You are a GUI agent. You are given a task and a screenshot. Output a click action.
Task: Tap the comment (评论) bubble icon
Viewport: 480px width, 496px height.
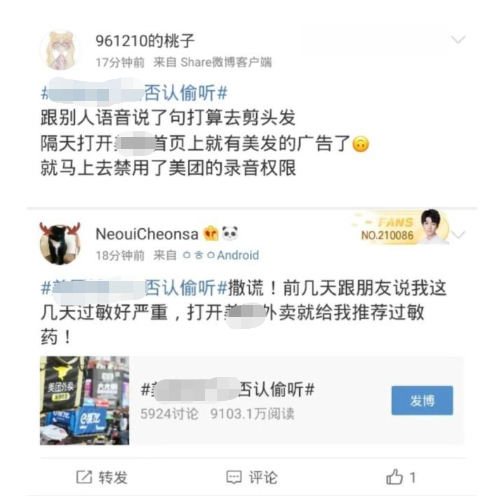click(x=234, y=477)
